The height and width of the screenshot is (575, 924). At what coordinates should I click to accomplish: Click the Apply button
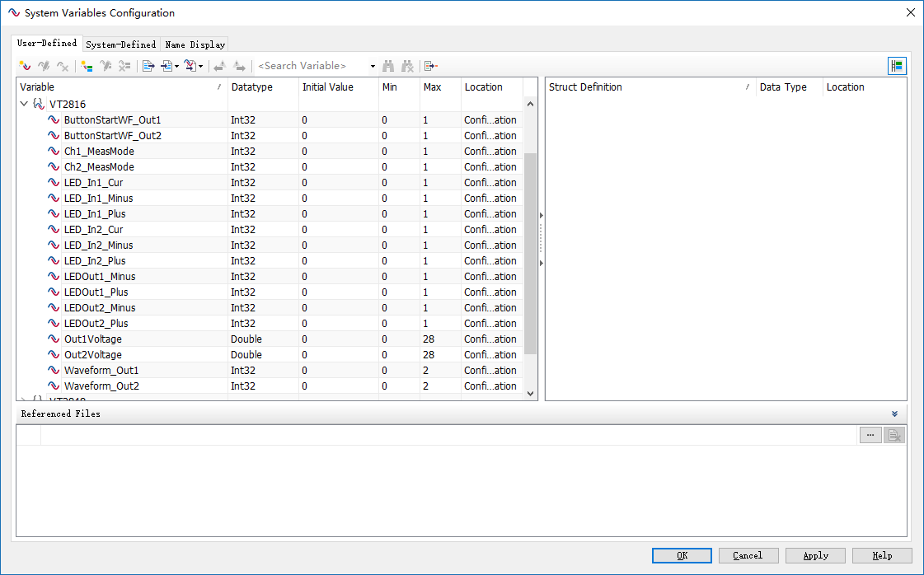click(815, 555)
